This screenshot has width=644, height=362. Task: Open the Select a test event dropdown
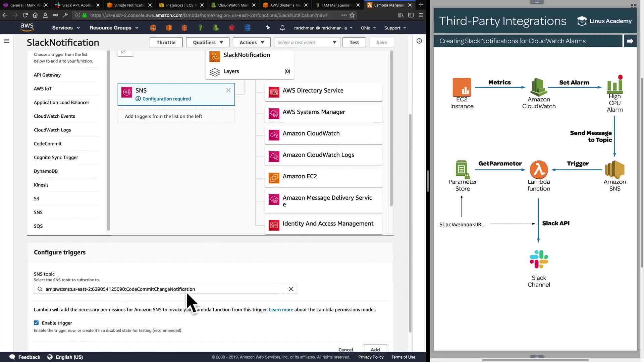[307, 42]
